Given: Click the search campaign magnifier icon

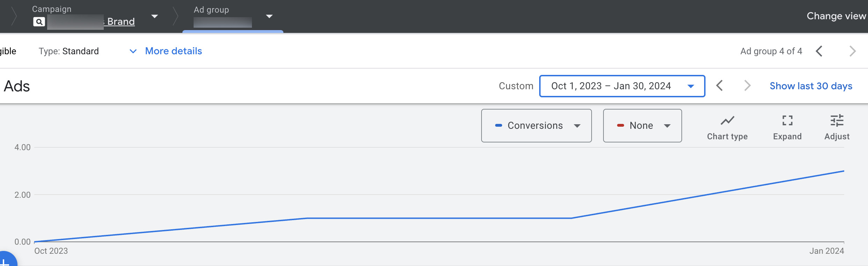Looking at the screenshot, I should point(39,22).
